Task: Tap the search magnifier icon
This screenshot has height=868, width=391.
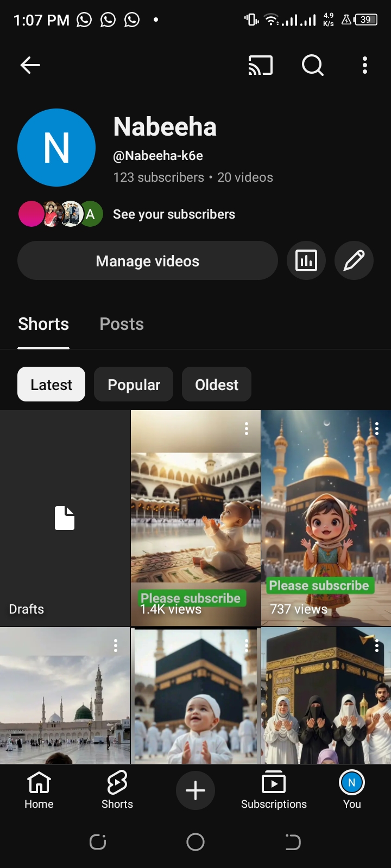Action: pyautogui.click(x=312, y=65)
